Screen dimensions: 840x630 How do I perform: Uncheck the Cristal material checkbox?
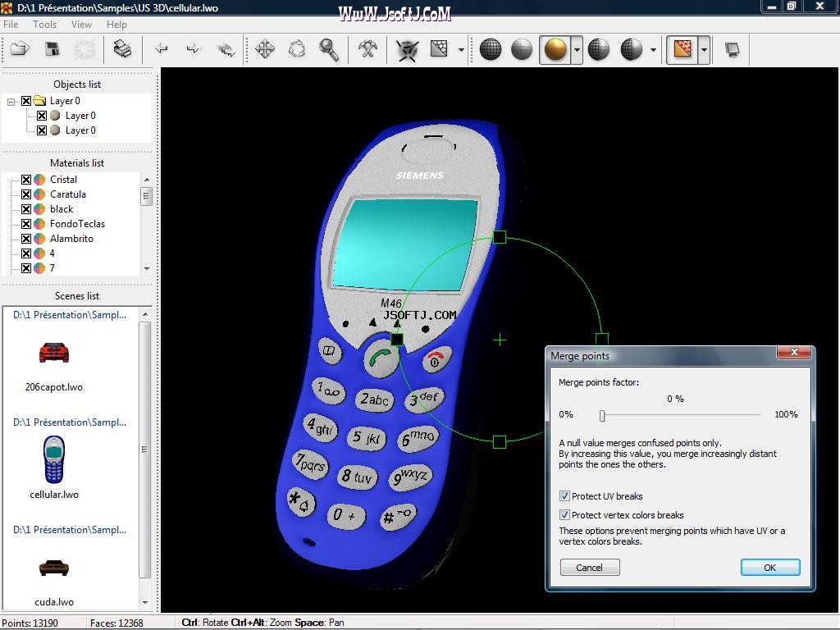25,180
